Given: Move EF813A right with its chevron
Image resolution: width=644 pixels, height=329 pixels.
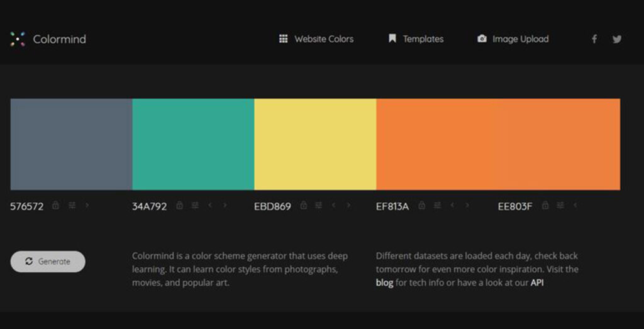Looking at the screenshot, I should (467, 205).
